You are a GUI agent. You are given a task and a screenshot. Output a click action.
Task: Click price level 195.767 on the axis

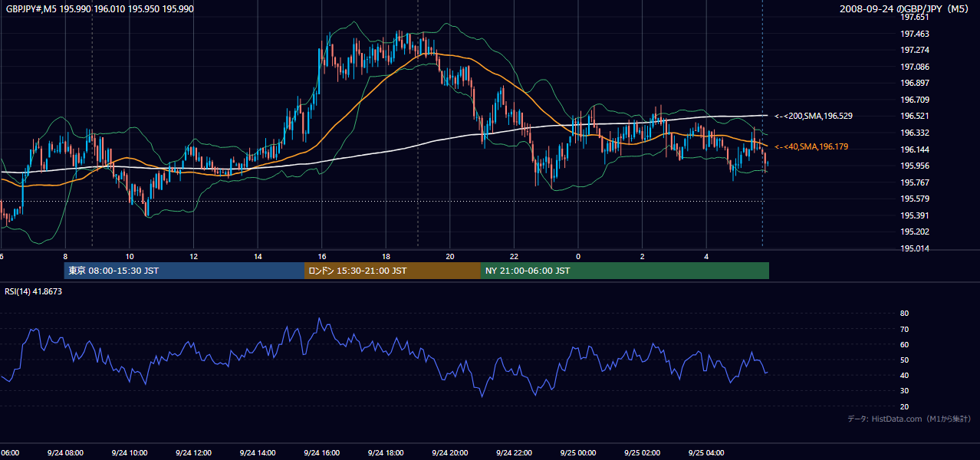coord(915,182)
